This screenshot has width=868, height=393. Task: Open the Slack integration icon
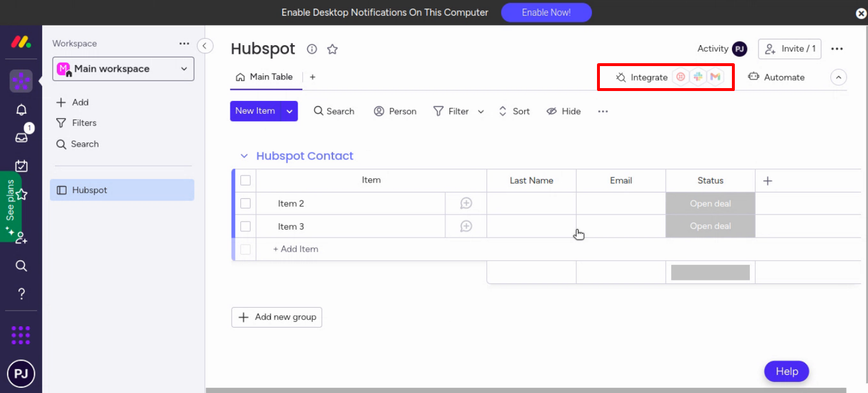click(x=698, y=77)
